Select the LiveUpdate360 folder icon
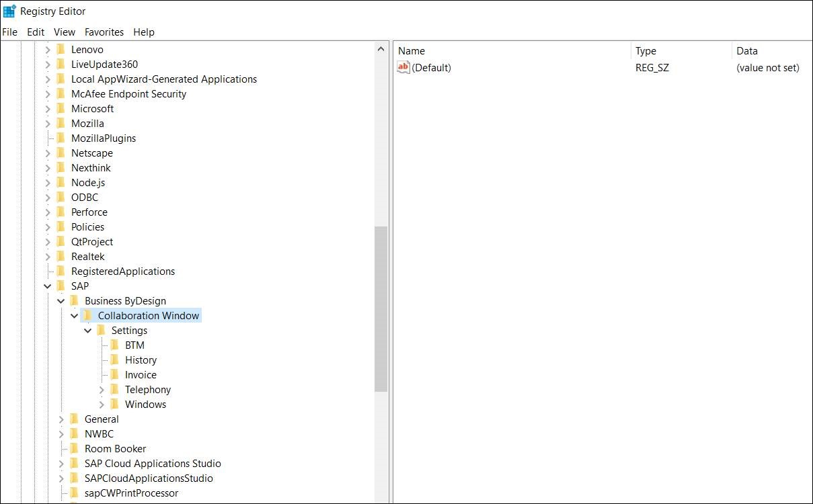Screen dimensions: 813x504 (x=61, y=64)
